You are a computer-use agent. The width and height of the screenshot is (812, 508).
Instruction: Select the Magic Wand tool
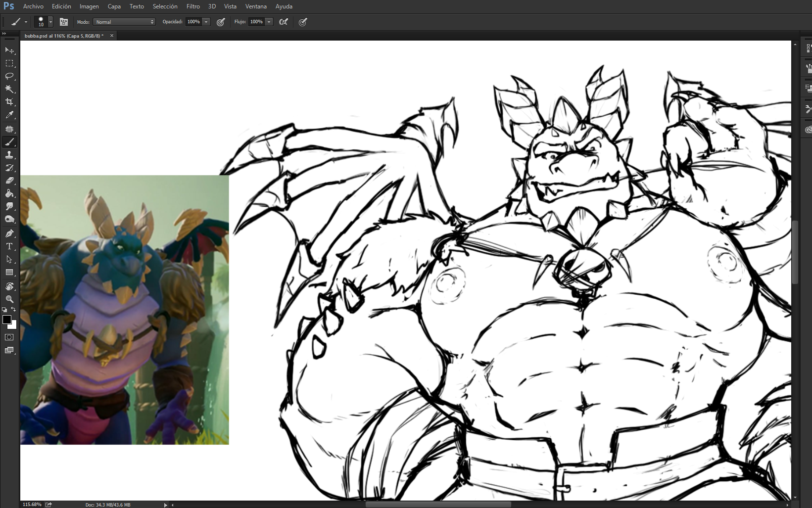pyautogui.click(x=9, y=89)
